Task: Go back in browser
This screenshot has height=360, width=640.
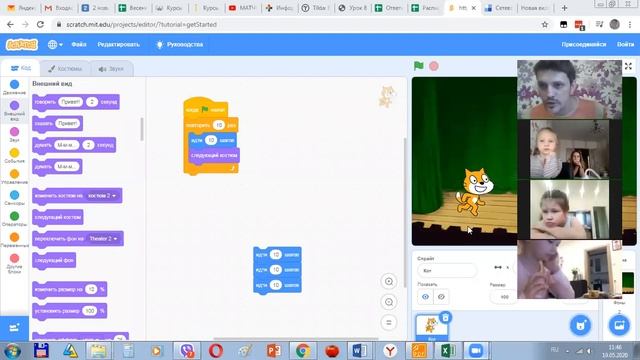Action: pyautogui.click(x=10, y=24)
